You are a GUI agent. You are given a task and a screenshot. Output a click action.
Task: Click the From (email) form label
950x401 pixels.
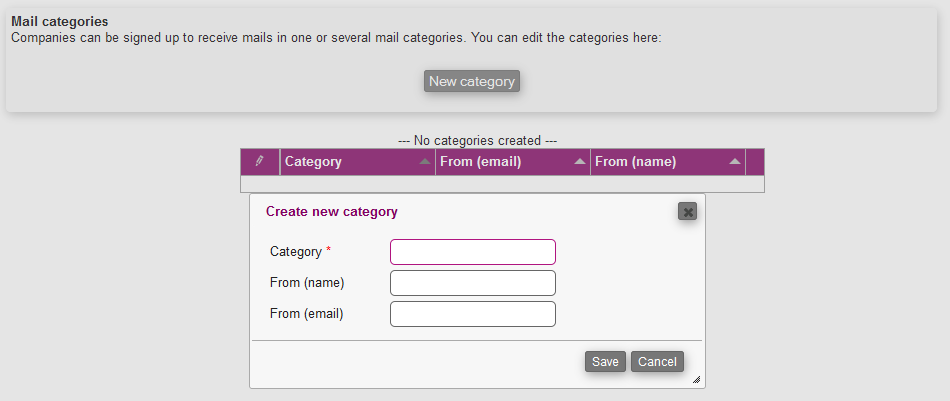[x=306, y=314]
